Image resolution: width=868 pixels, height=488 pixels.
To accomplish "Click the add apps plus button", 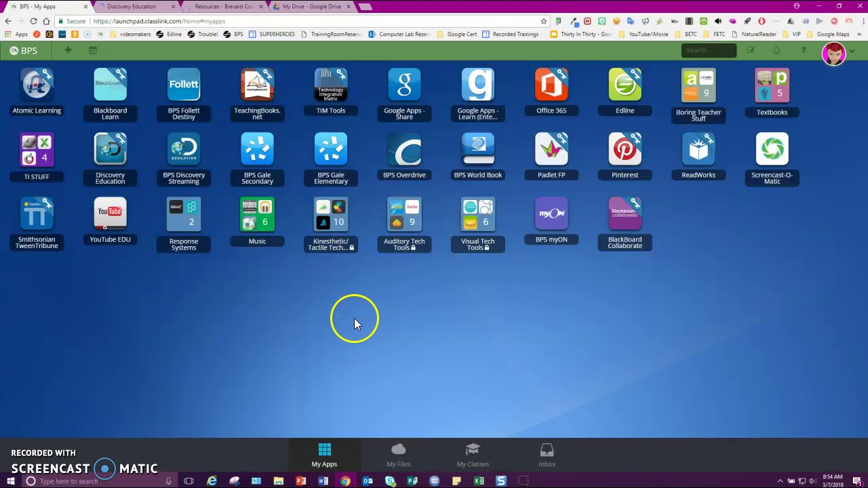I will (x=68, y=50).
